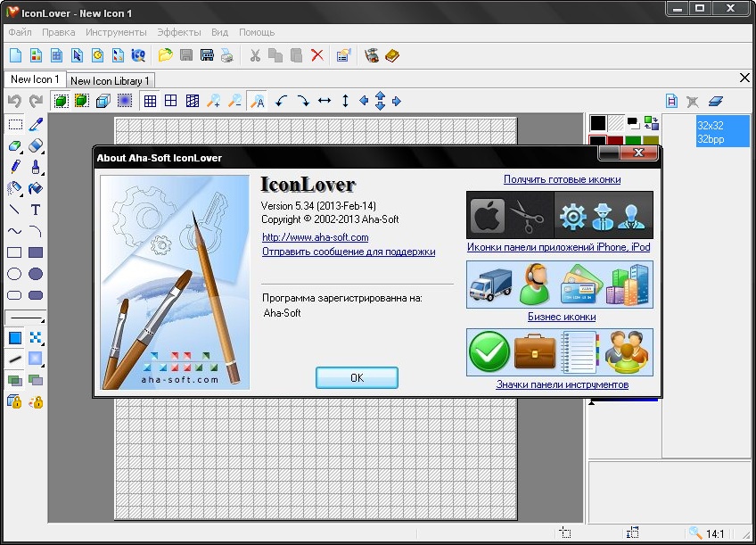The image size is (756, 545).
Task: Select the 32x32 32bpp image format
Action: coord(711,133)
